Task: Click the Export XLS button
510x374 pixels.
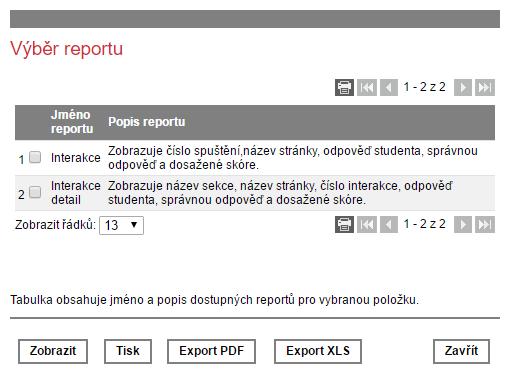Action: coord(318,351)
